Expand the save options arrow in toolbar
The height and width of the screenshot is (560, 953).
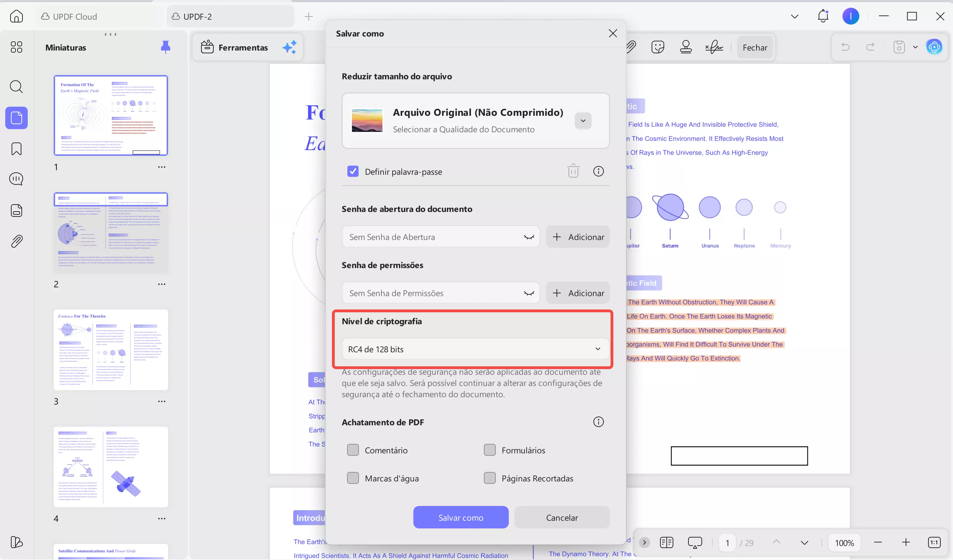click(915, 47)
